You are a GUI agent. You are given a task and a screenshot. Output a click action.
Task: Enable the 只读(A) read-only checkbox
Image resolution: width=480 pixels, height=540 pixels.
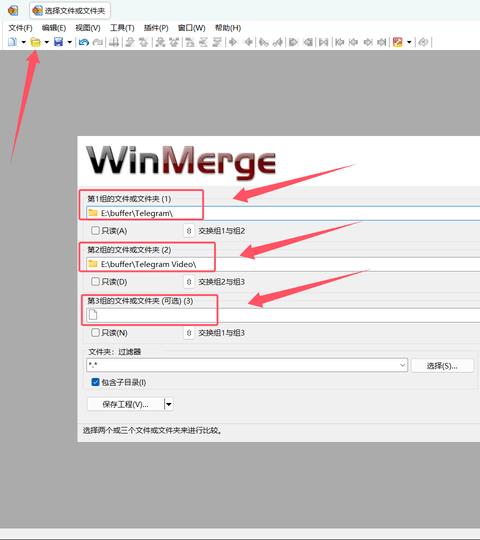point(95,230)
